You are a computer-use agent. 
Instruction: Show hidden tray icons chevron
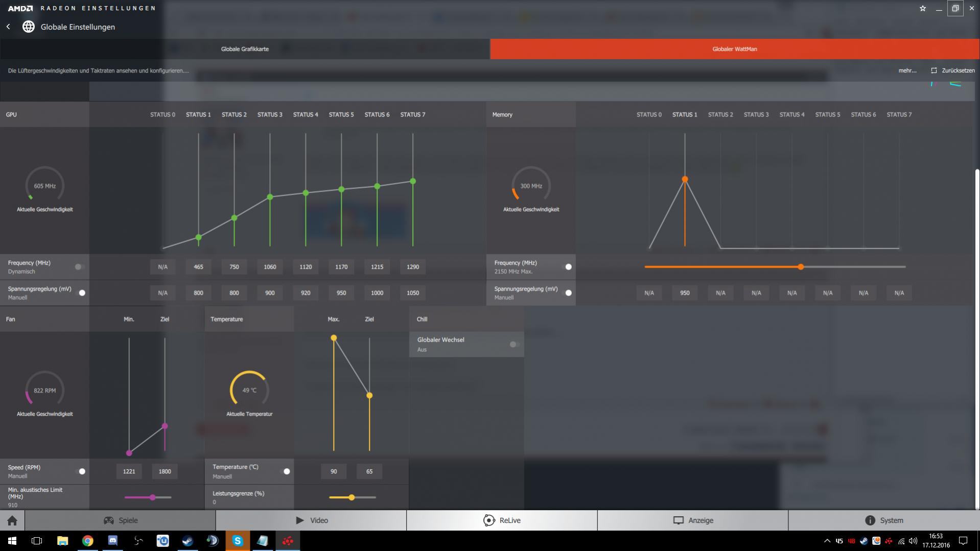click(827, 541)
